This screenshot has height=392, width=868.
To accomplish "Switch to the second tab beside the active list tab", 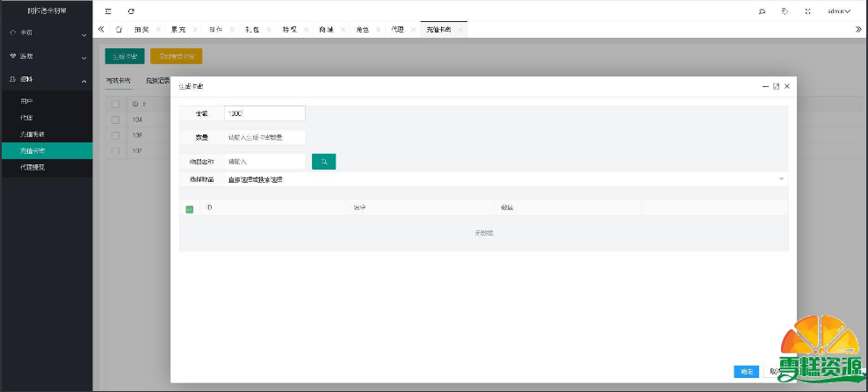I will 157,81.
